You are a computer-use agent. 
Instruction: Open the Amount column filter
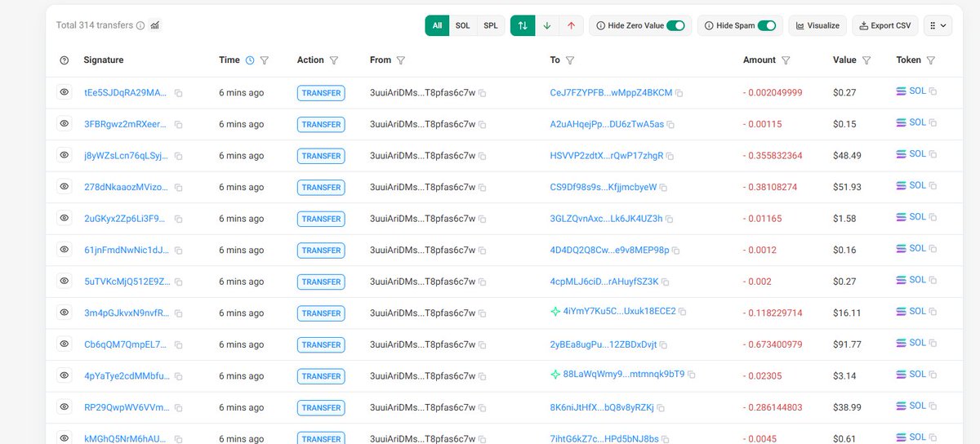click(786, 60)
